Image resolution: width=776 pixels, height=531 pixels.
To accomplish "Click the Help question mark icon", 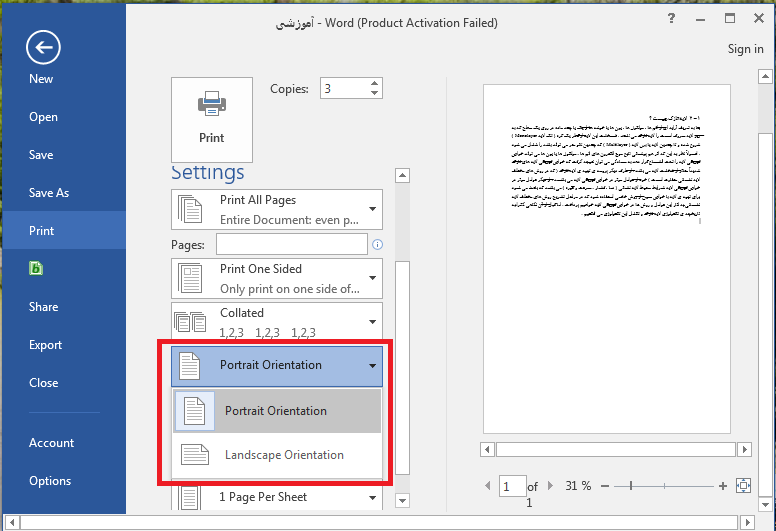I will click(x=671, y=19).
